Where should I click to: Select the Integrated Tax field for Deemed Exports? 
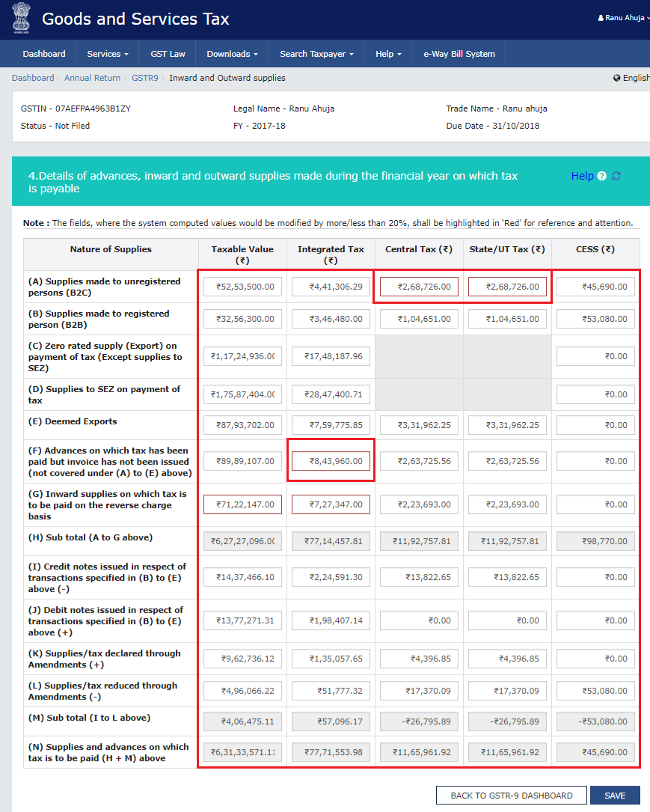(x=330, y=425)
